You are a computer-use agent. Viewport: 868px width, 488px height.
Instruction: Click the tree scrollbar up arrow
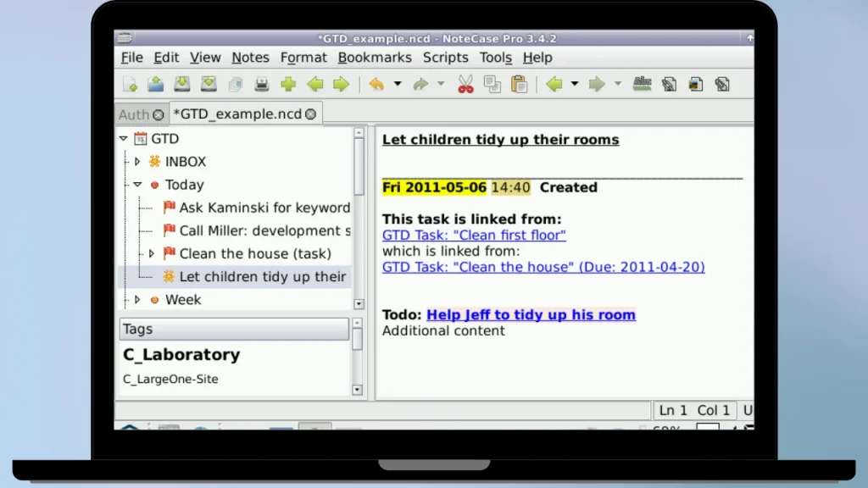[359, 133]
